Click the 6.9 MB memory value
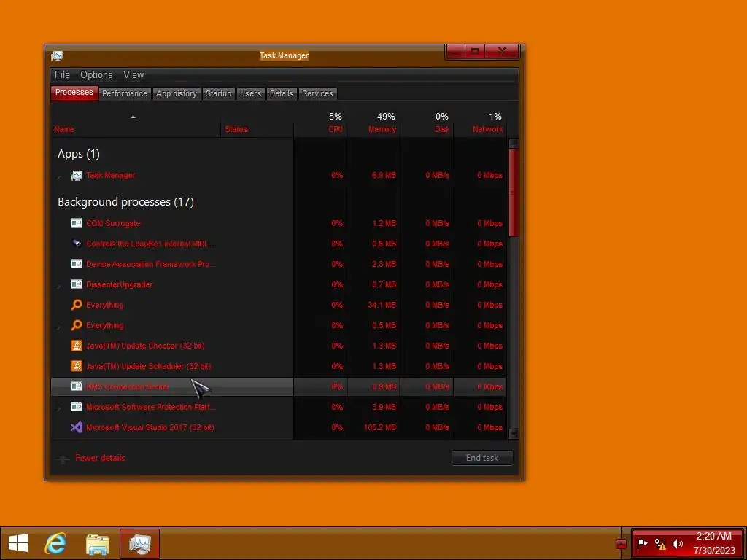 [x=384, y=175]
